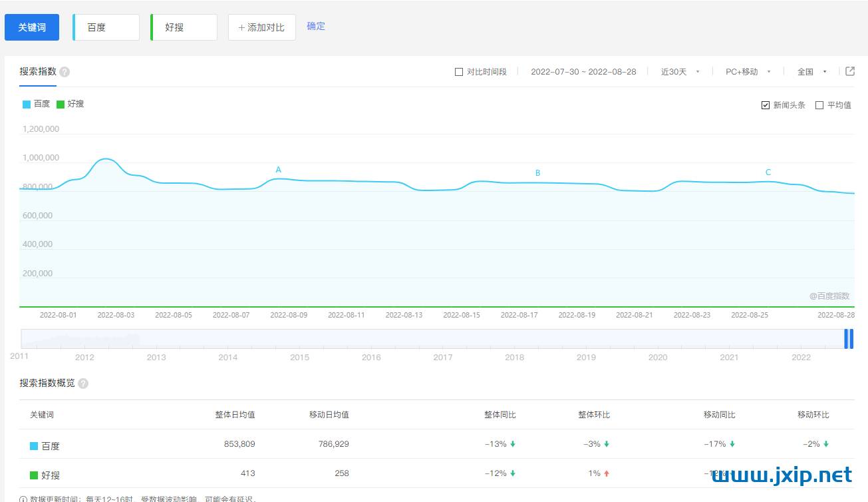Open the 2022-07-30 ~ 2022-08-28 date range picker
This screenshot has width=868, height=502.
click(x=583, y=72)
